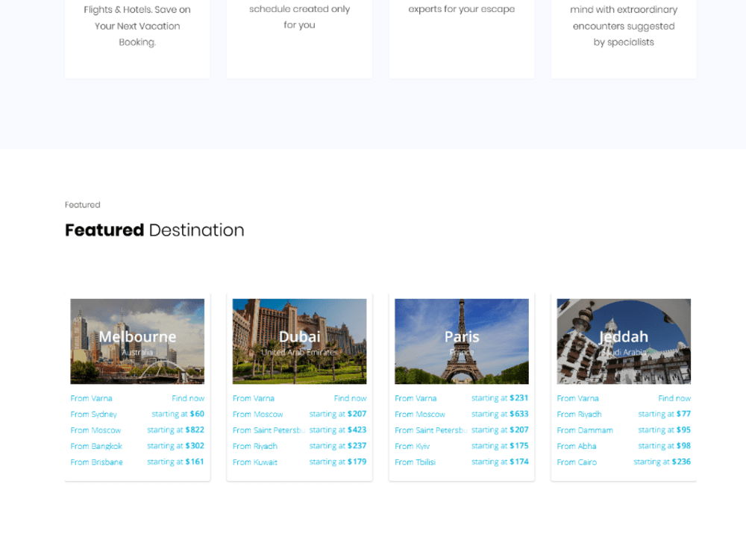Click 'starting at $174' price

[x=500, y=462]
